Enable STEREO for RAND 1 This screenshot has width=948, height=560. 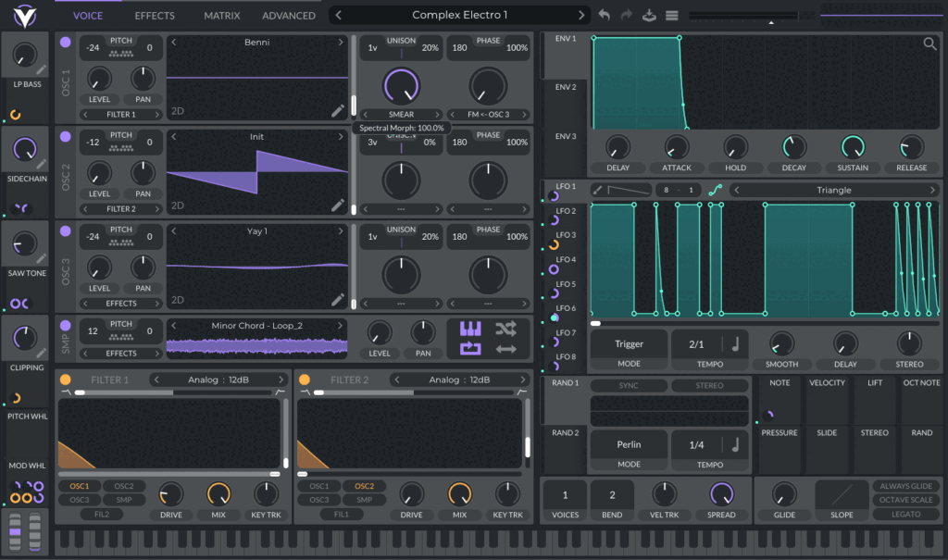coord(710,385)
